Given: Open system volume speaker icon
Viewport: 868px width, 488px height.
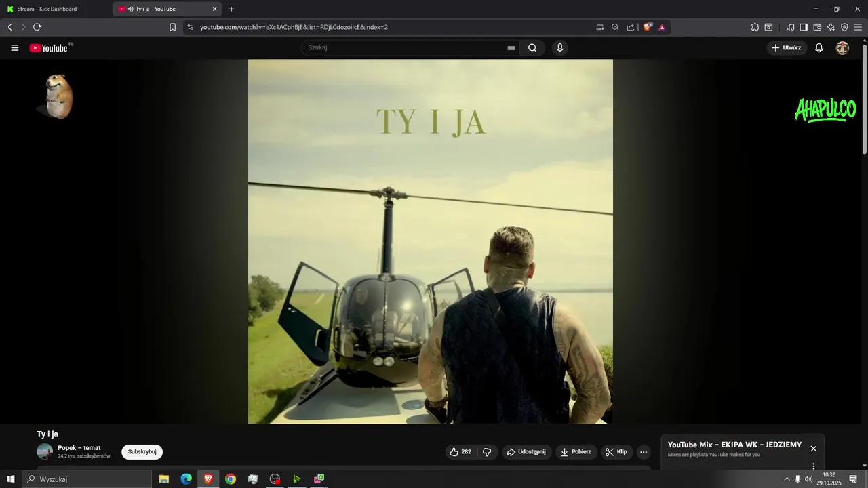Looking at the screenshot, I should coord(808,479).
